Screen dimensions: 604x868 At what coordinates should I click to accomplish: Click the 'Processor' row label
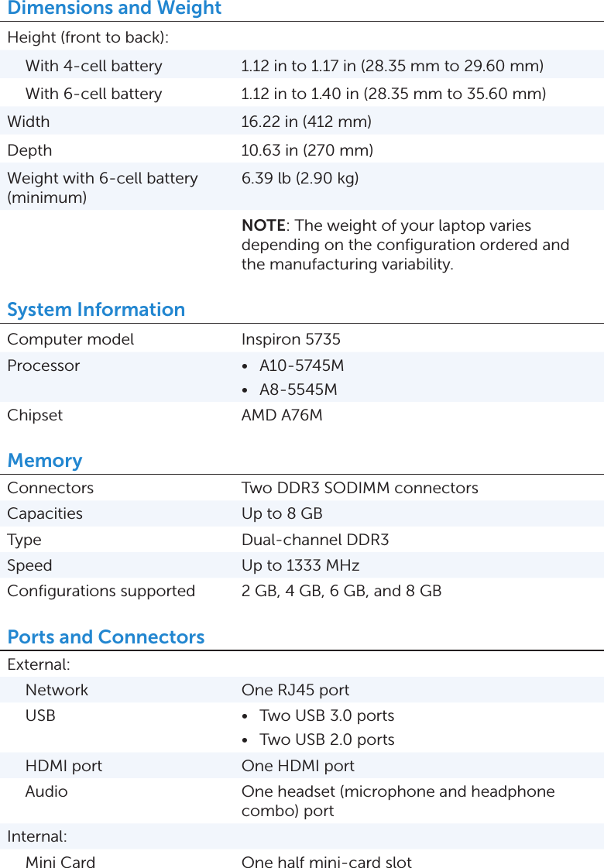(x=43, y=365)
